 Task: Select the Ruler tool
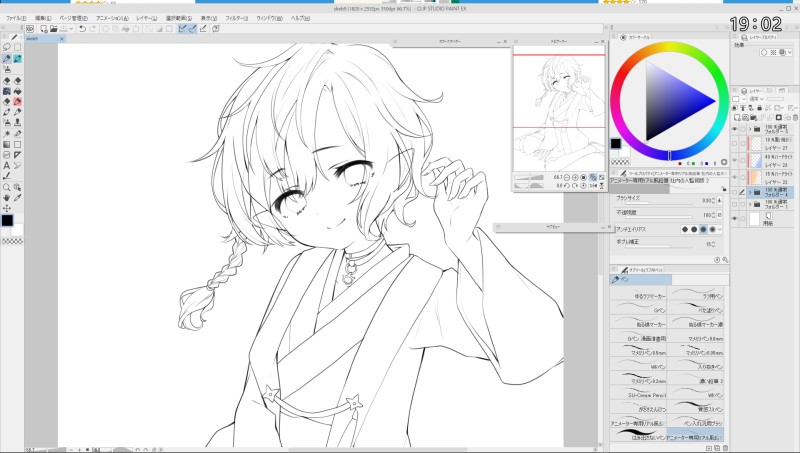(17, 155)
